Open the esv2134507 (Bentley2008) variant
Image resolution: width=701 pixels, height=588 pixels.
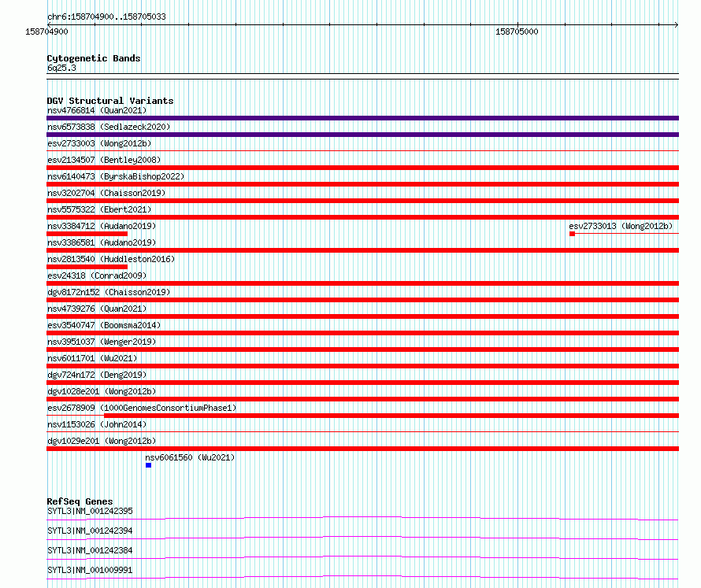click(x=104, y=160)
